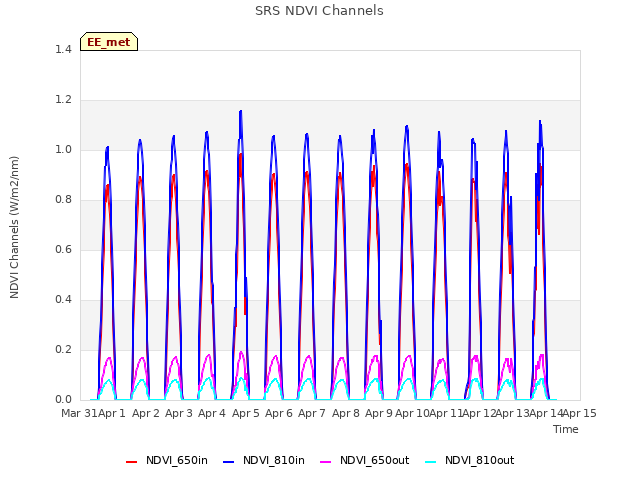Click the cyan NDVI_810out legend swatch

(431, 462)
